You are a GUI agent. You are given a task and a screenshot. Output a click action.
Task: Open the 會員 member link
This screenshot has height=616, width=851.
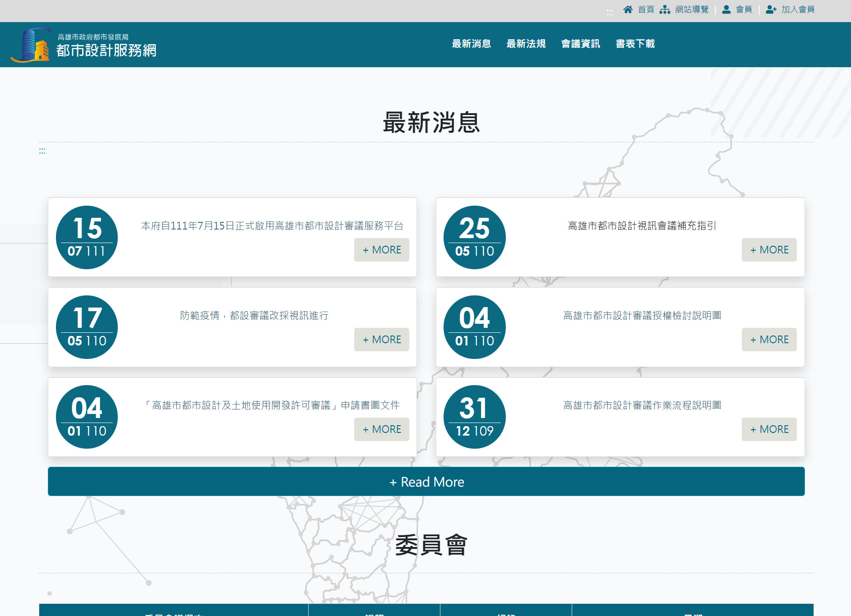point(744,9)
